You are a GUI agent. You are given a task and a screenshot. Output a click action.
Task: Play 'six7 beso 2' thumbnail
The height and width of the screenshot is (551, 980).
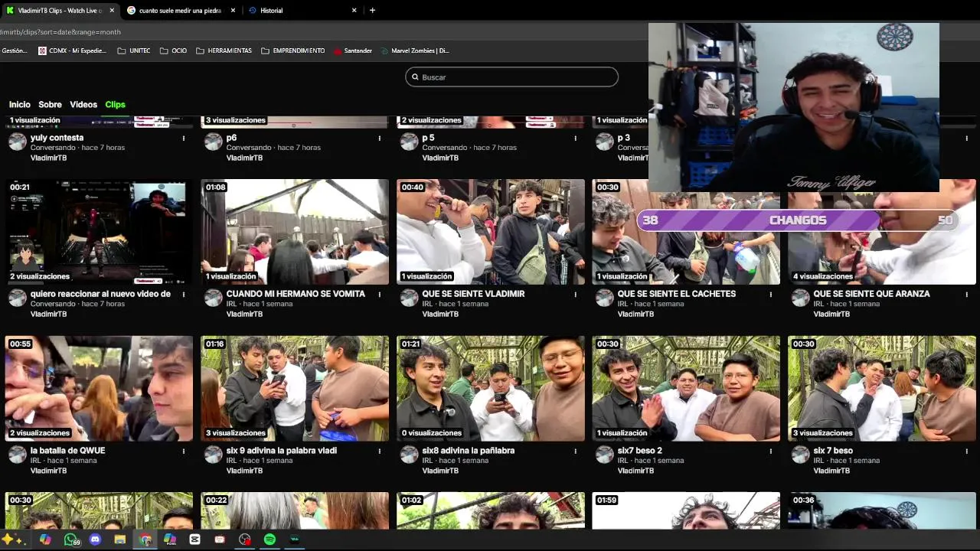(686, 389)
